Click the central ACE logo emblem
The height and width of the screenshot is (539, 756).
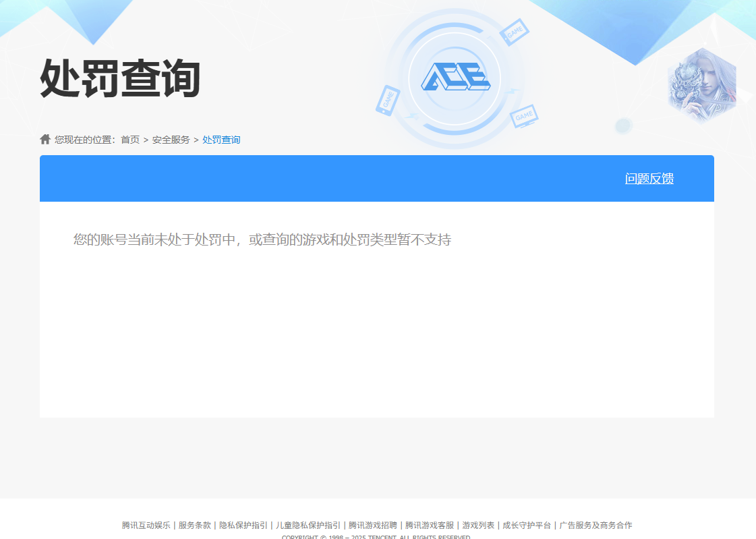(x=456, y=78)
